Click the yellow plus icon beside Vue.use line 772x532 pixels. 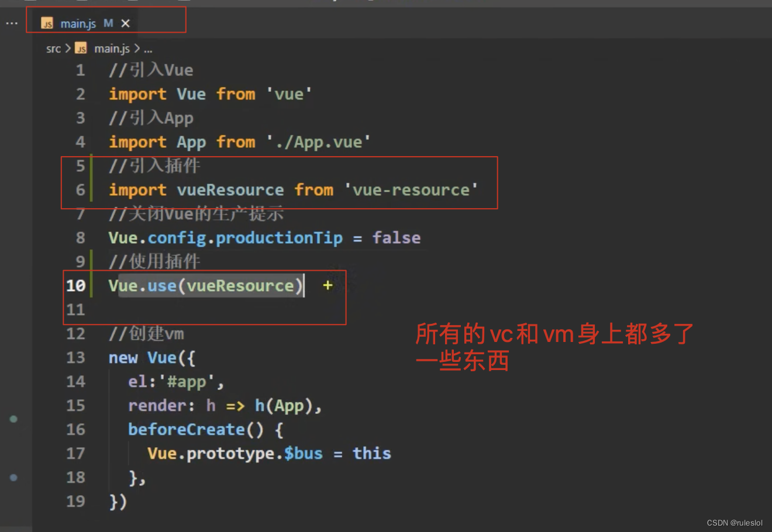point(328,285)
